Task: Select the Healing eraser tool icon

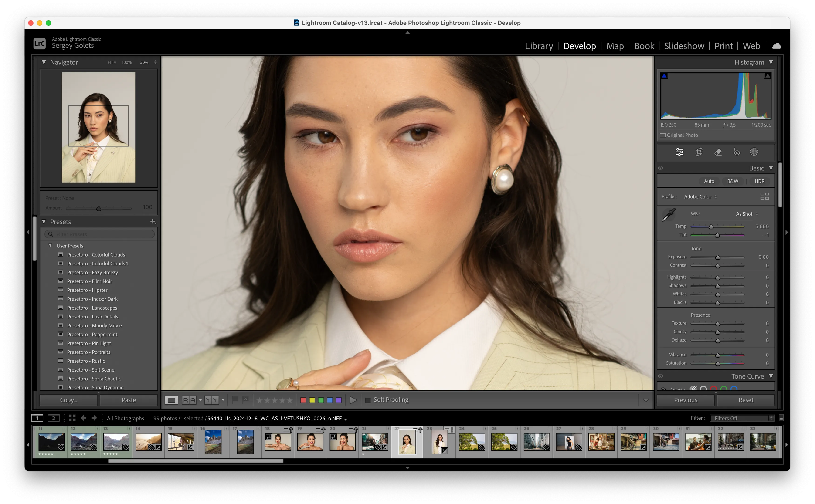Action: point(718,152)
